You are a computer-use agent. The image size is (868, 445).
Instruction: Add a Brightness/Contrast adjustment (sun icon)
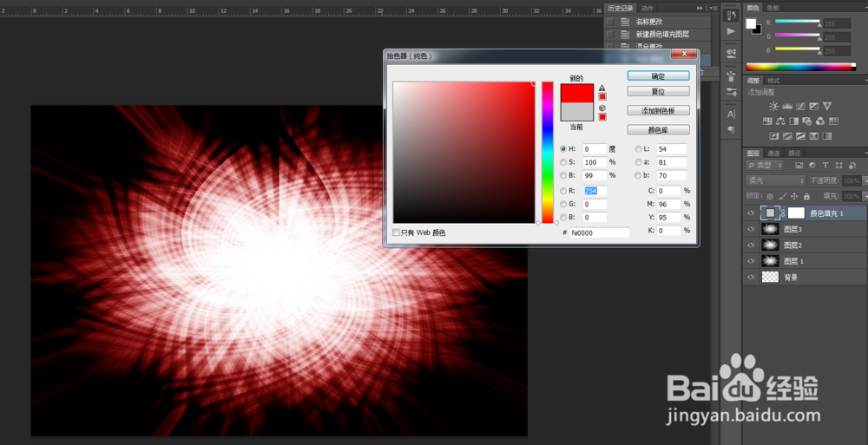tap(773, 107)
